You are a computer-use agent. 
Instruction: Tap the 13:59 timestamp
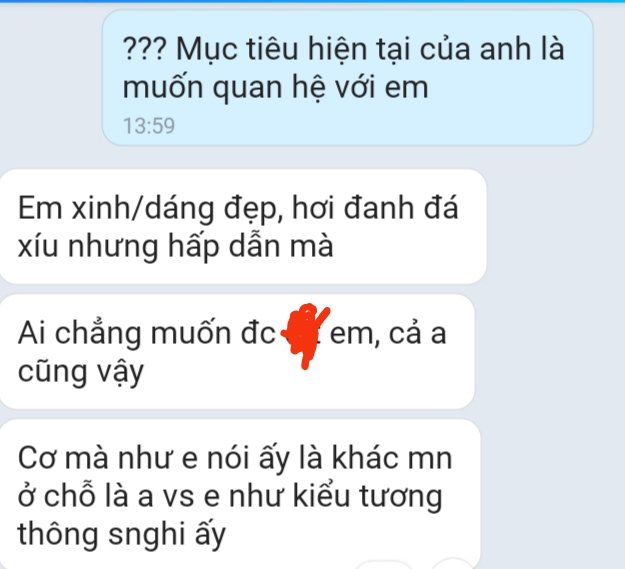click(x=149, y=126)
